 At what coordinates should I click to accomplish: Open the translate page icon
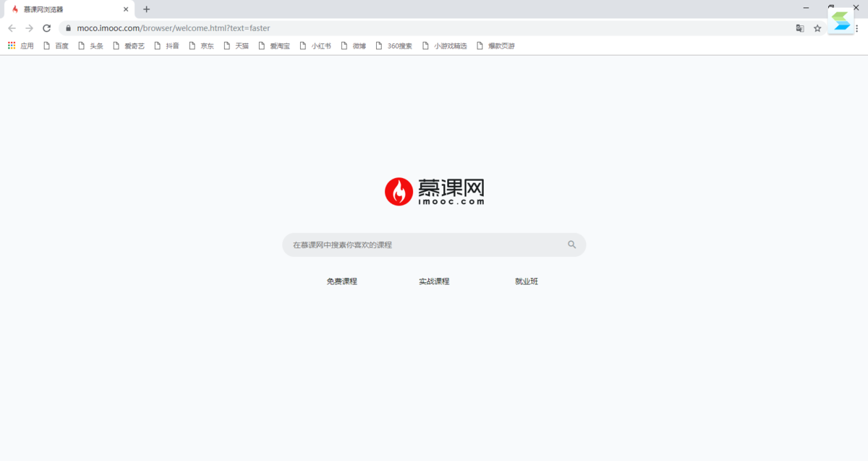click(800, 28)
